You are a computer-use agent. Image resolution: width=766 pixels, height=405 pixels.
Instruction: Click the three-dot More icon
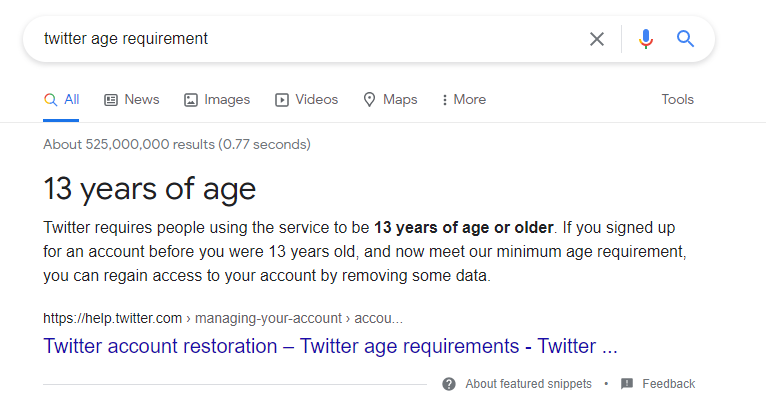point(444,100)
